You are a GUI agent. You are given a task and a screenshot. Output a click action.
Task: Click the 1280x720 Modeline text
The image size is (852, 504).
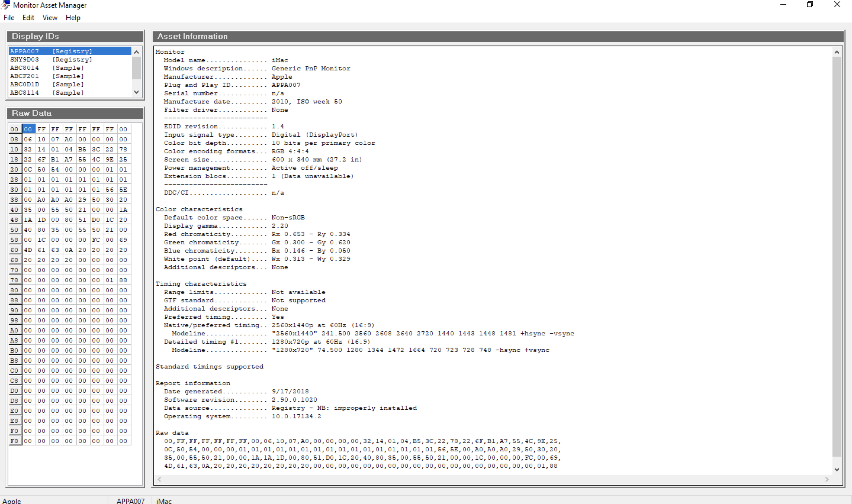[361, 350]
